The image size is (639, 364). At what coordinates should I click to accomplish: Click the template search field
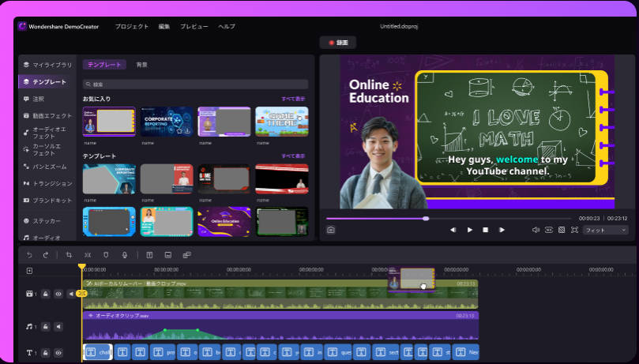coord(196,84)
